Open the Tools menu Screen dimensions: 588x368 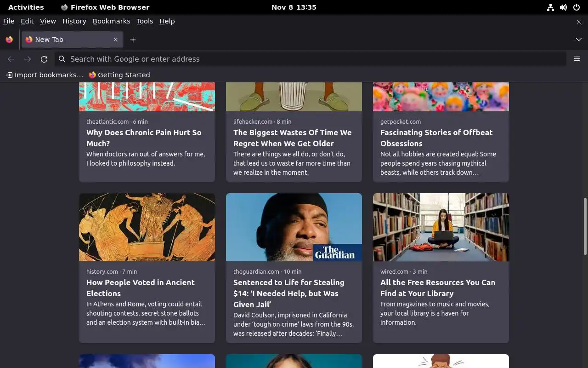click(x=145, y=21)
